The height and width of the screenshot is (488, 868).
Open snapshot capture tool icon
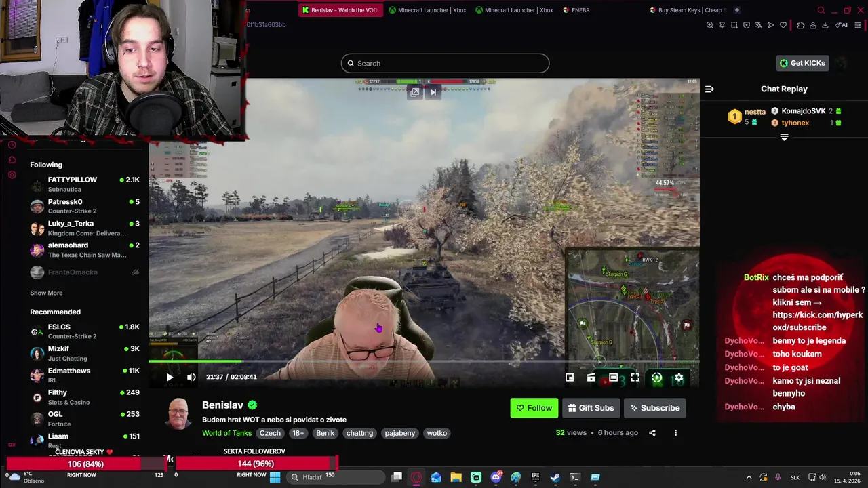[734, 25]
